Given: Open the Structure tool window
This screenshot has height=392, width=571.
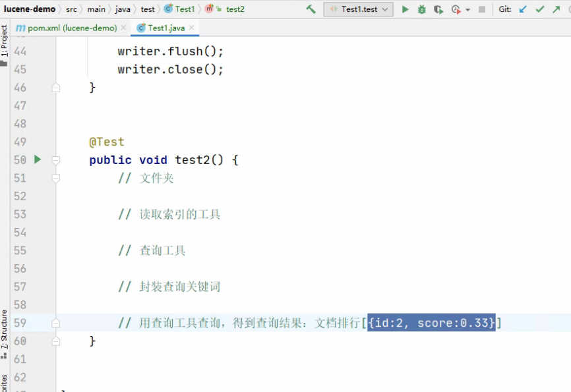Looking at the screenshot, I should [x=4, y=334].
